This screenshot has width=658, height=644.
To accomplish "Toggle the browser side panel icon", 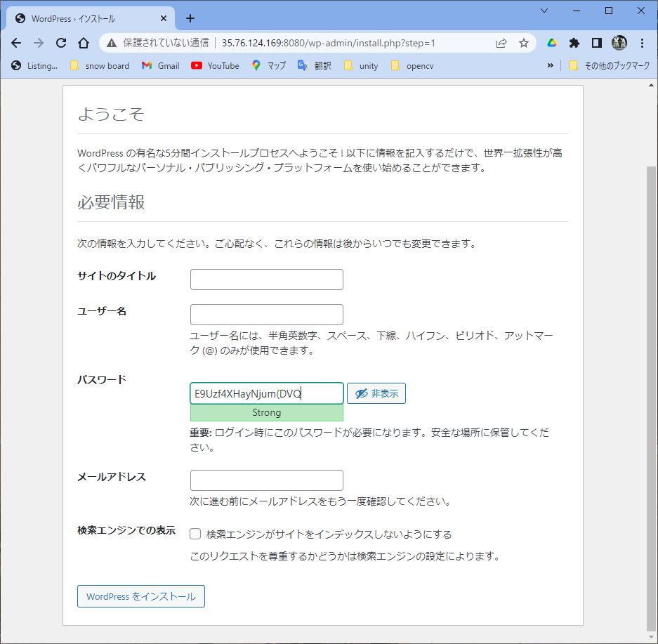I will 596,43.
